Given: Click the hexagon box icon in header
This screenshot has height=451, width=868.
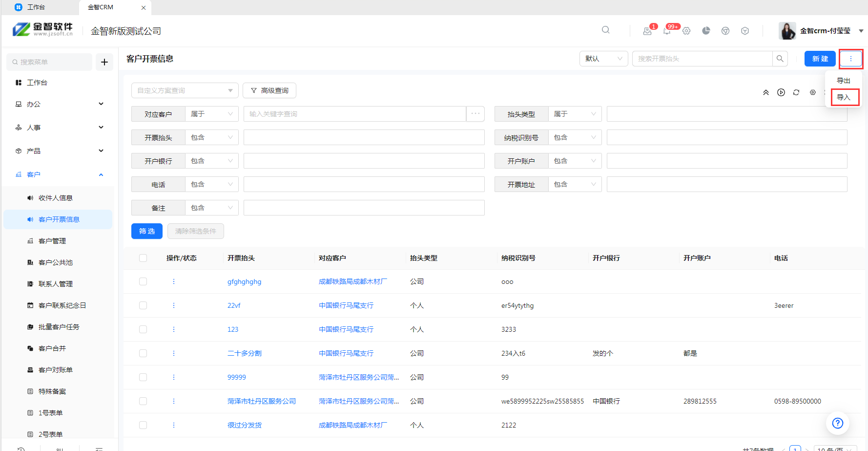Looking at the screenshot, I should 745,31.
